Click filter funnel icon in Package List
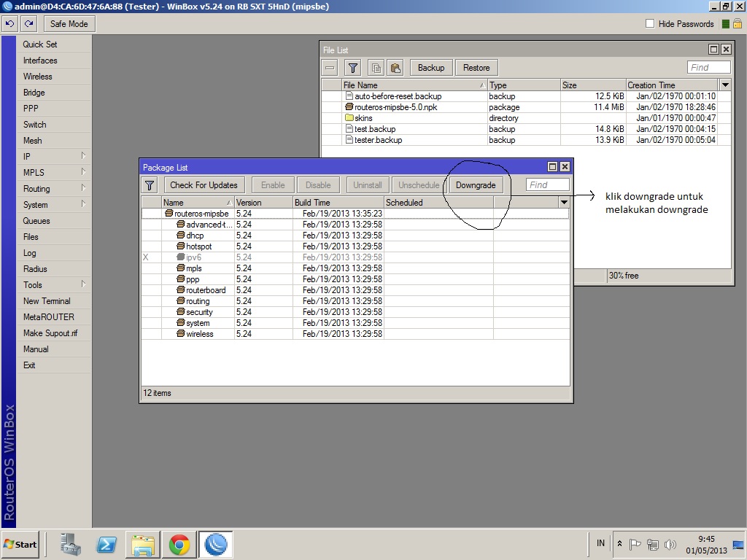The image size is (747, 560). click(150, 185)
